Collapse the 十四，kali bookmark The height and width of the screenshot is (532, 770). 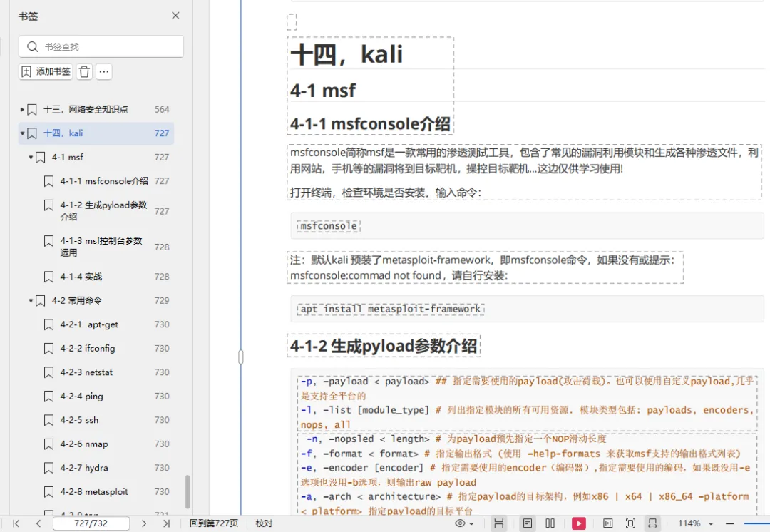(x=22, y=133)
